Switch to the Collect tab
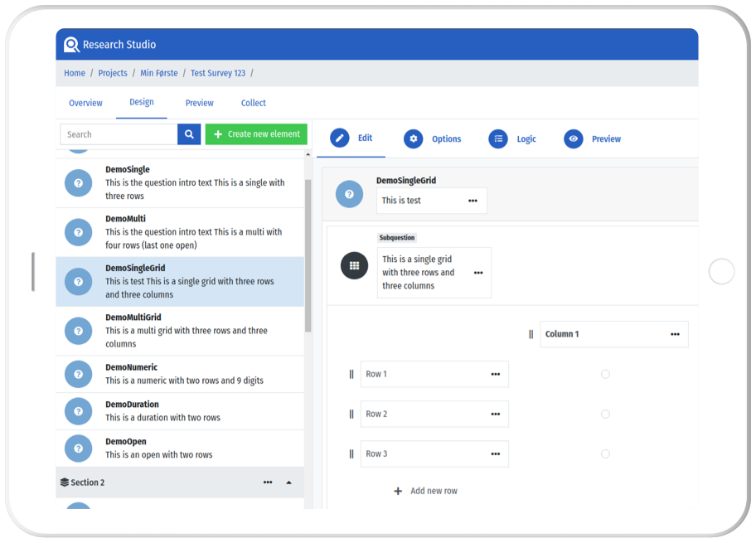Viewport: 756px width, 543px height. (x=254, y=103)
